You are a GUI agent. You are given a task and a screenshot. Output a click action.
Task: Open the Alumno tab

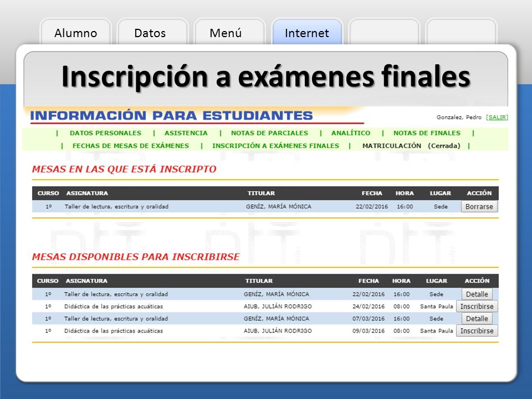click(76, 32)
